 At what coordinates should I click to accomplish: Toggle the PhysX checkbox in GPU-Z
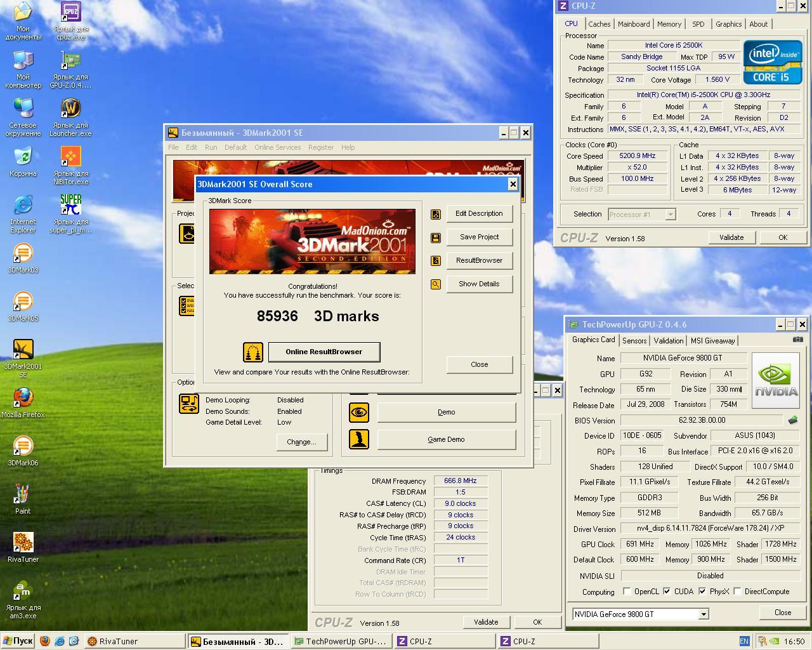pyautogui.click(x=702, y=591)
